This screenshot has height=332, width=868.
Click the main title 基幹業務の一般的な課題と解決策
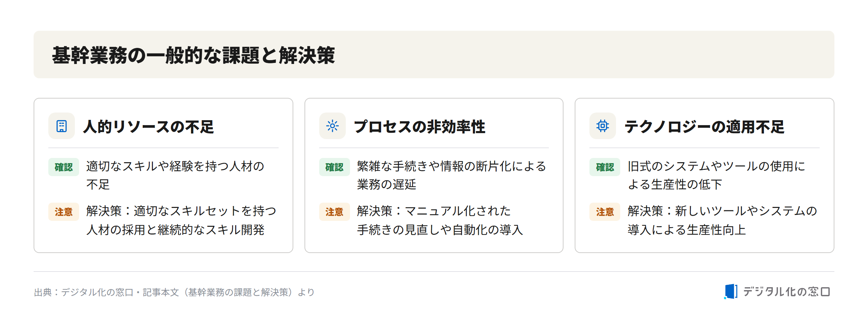[x=194, y=55]
